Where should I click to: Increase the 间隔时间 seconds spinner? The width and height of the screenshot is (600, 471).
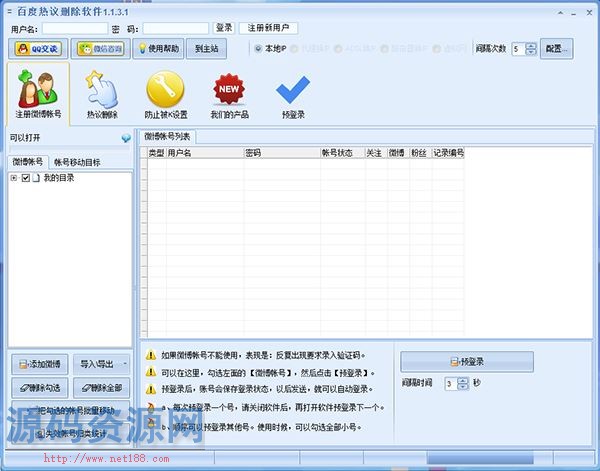[463, 380]
